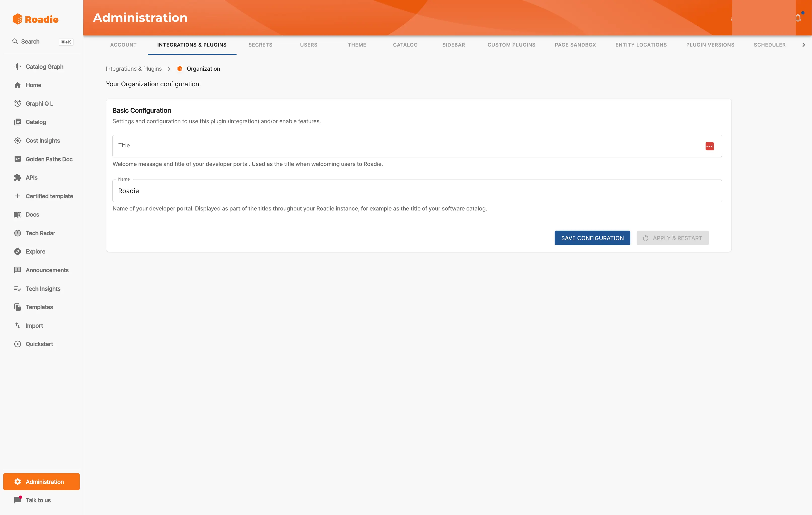Click the Roadie logo
Image resolution: width=812 pixels, height=515 pixels.
[36, 19]
